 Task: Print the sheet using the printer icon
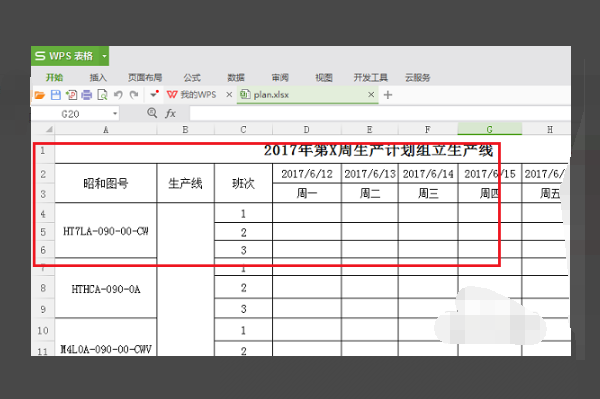coord(87,94)
